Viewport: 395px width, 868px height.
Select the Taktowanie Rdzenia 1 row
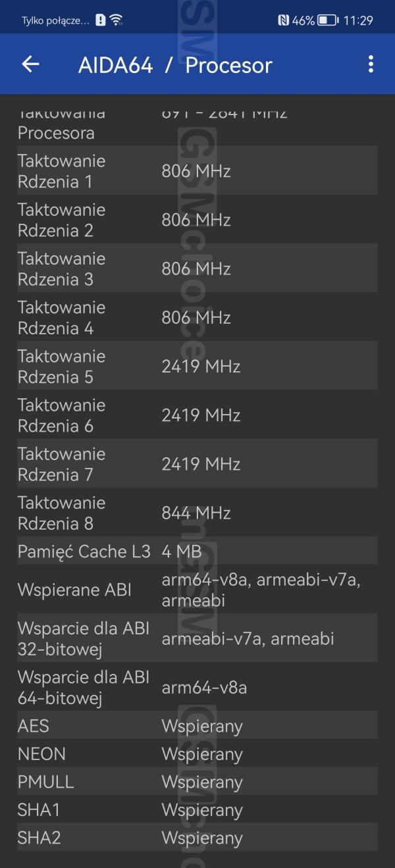(197, 171)
